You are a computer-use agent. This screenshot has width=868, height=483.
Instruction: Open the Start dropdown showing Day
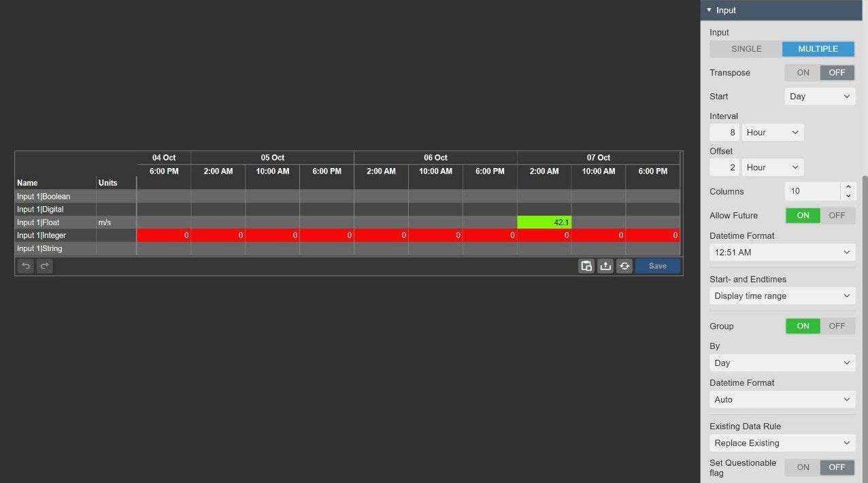820,97
